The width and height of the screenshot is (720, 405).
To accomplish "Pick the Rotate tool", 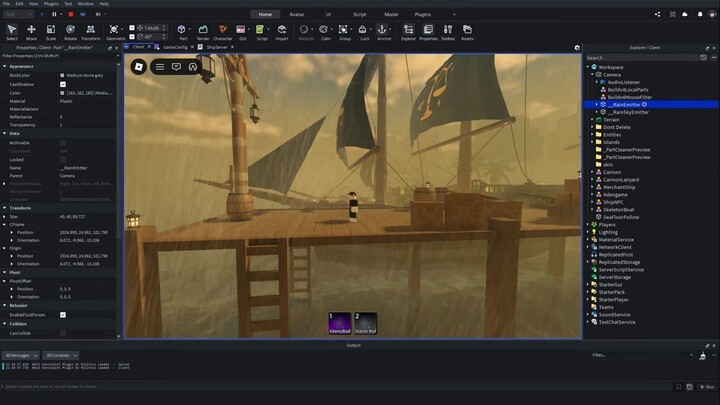I will point(70,32).
